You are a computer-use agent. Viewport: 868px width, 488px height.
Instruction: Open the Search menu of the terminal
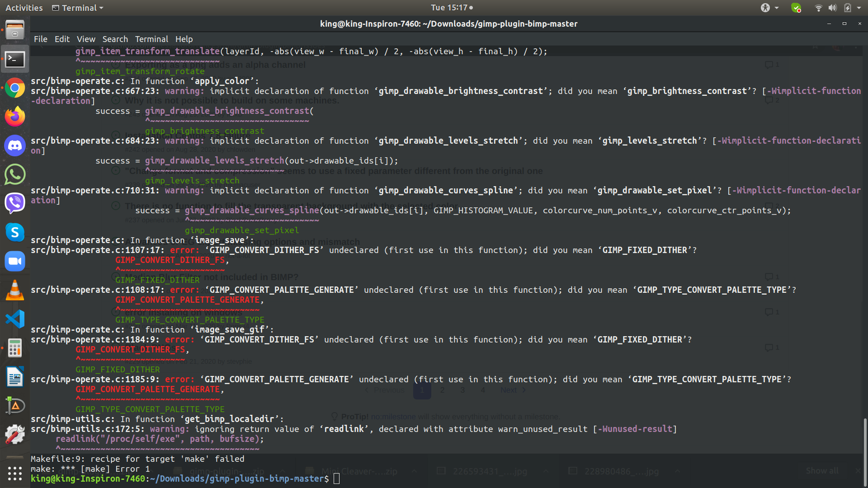115,39
